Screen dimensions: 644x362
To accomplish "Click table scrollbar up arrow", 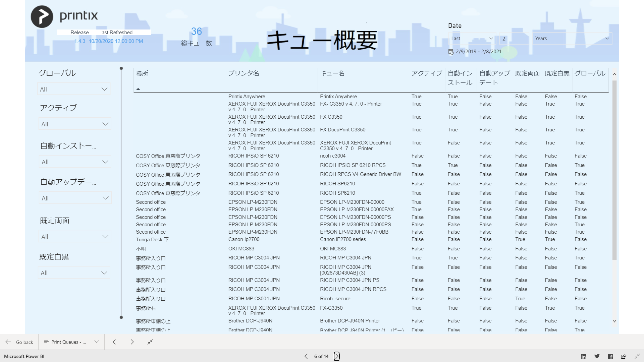I will [x=614, y=74].
